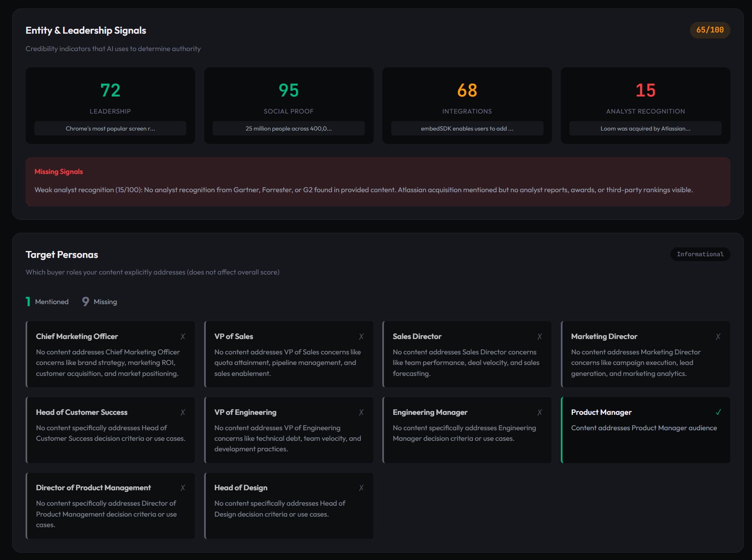Click the 65/100 score badge
Image resolution: width=752 pixels, height=560 pixels.
pyautogui.click(x=709, y=30)
